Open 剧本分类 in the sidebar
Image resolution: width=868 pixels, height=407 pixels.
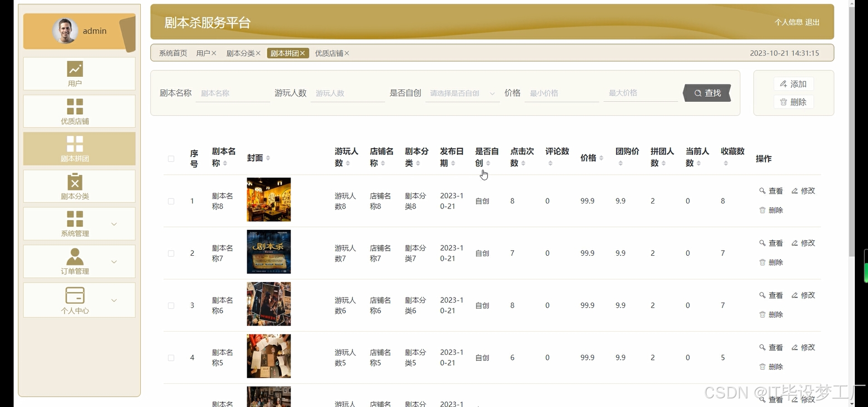[x=79, y=186]
